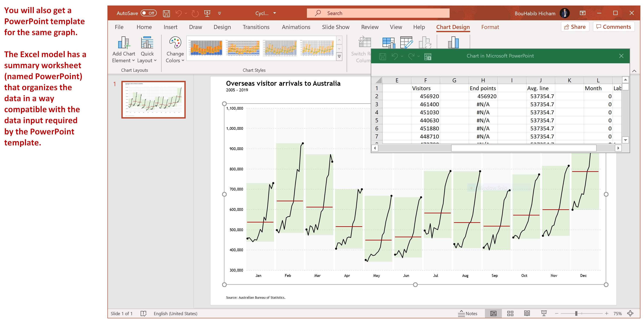Open the Animations tab
Viewport: 644px width, 323px height.
tap(296, 27)
